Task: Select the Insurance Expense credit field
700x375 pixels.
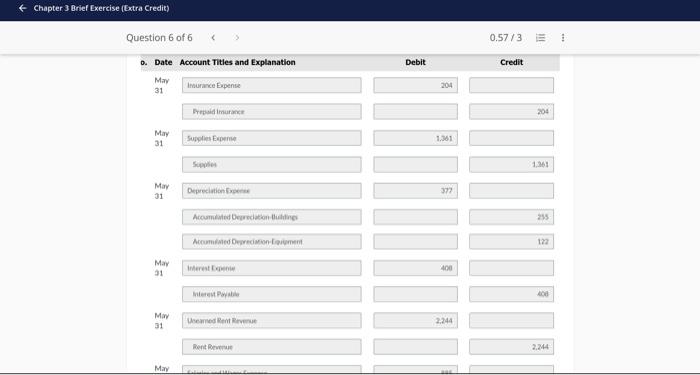Action: 511,85
